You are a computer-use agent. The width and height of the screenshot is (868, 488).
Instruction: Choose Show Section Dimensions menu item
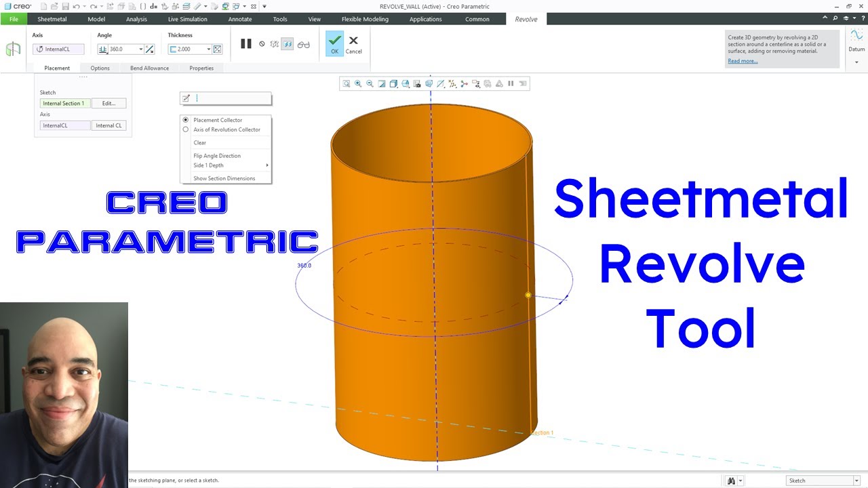225,178
